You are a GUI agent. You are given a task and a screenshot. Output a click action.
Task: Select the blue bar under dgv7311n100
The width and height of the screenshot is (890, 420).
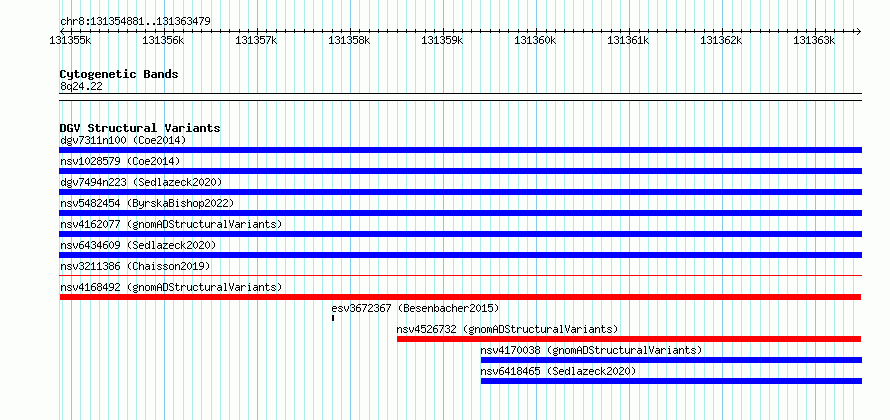[x=460, y=150]
